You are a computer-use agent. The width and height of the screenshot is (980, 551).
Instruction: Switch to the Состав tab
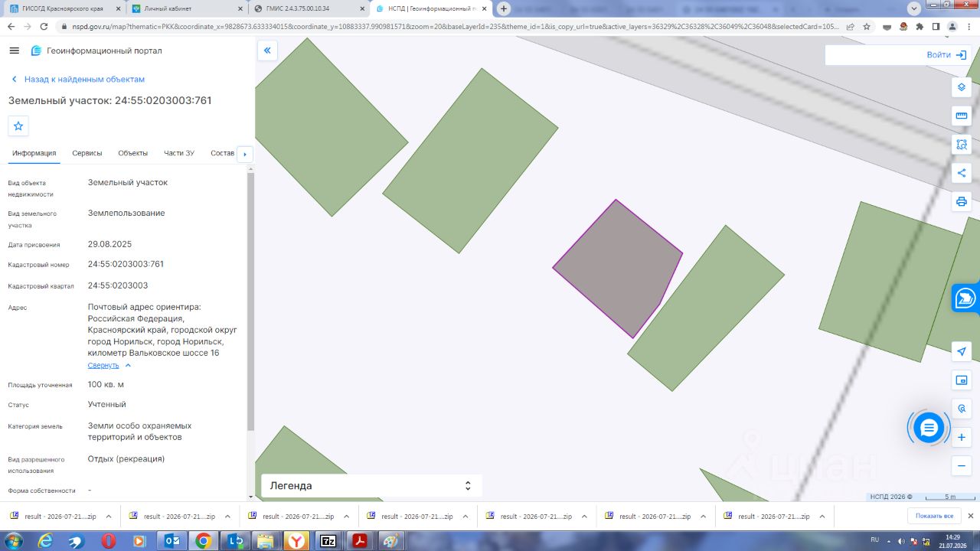tap(222, 153)
